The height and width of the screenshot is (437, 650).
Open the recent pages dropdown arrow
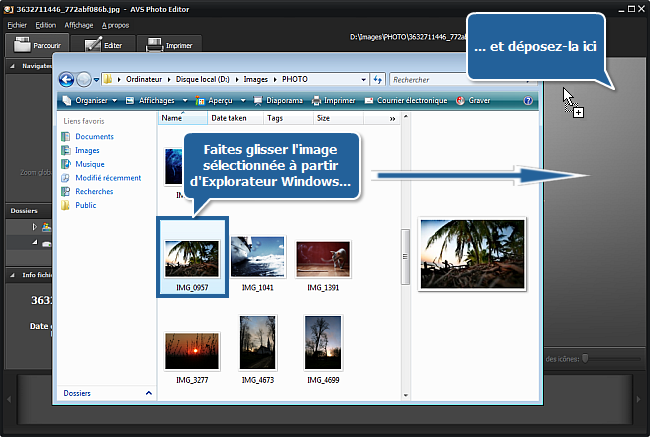[x=96, y=80]
